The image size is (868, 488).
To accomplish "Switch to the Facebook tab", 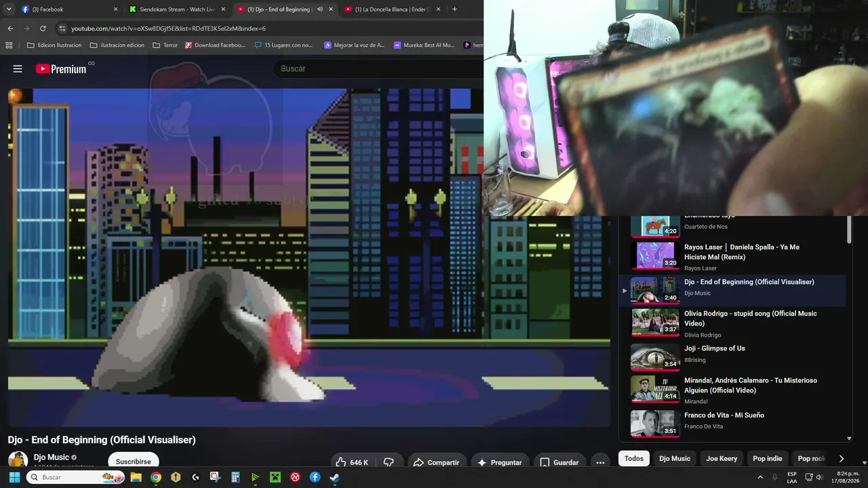I will point(68,9).
